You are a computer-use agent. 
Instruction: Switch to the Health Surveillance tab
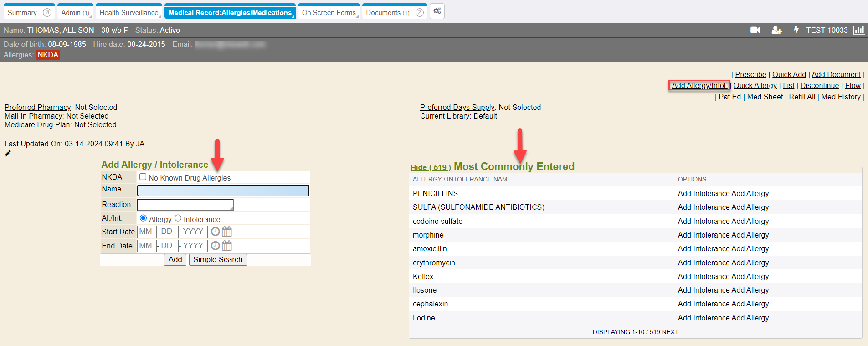(x=128, y=13)
